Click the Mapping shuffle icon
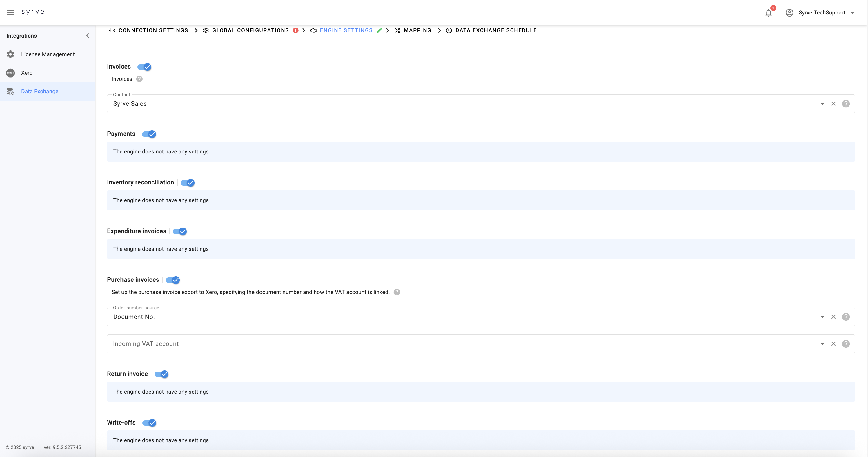The image size is (868, 457). [397, 30]
